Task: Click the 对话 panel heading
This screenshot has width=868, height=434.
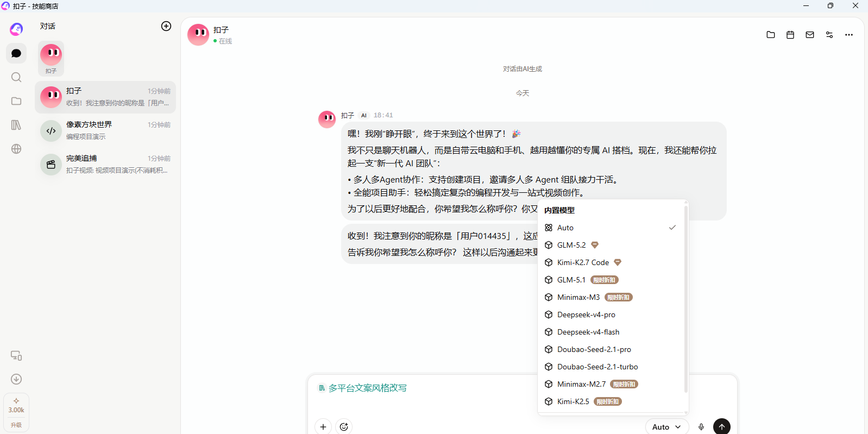Action: tap(48, 26)
